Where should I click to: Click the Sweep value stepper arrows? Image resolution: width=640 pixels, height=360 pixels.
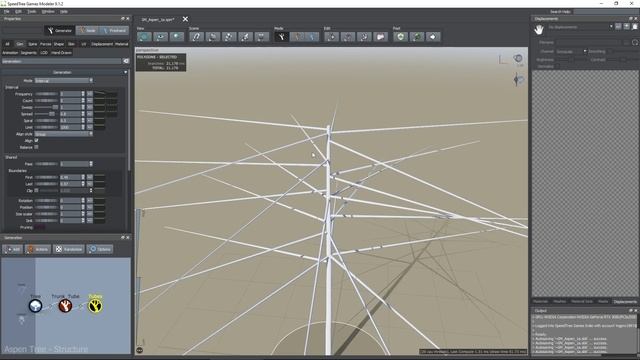coord(83,107)
